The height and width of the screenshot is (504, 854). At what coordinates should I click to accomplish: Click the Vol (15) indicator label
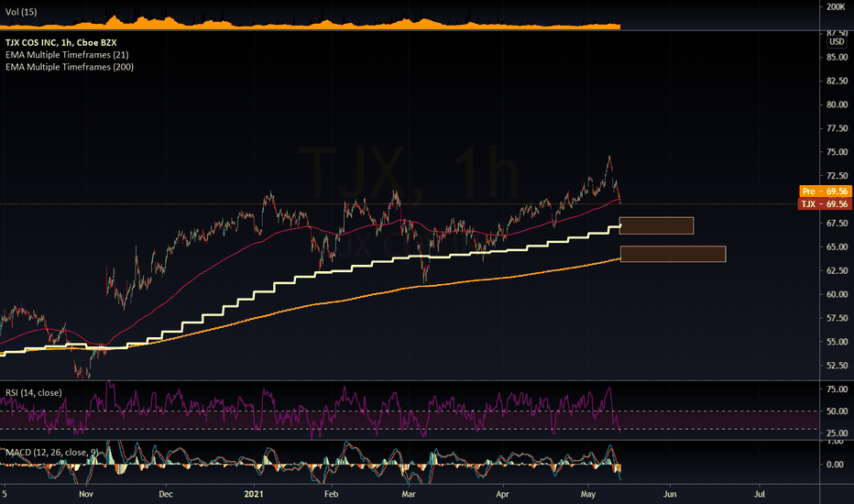tap(21, 11)
